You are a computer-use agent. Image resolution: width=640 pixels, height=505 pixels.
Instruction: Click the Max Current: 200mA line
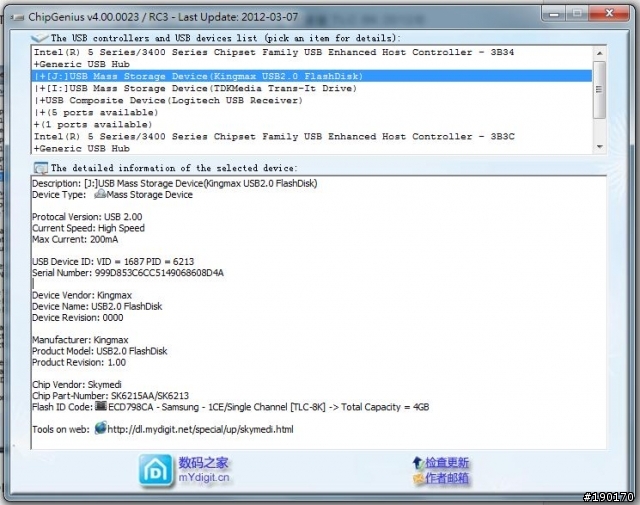tap(75, 239)
